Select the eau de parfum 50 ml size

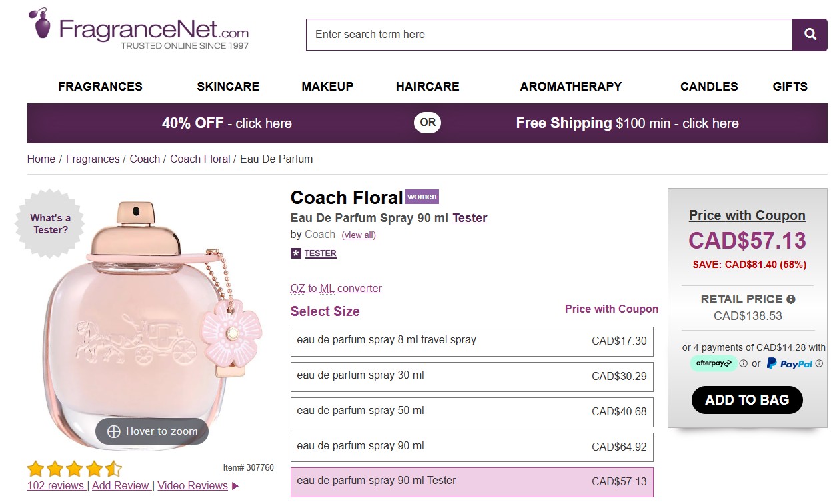pos(472,411)
